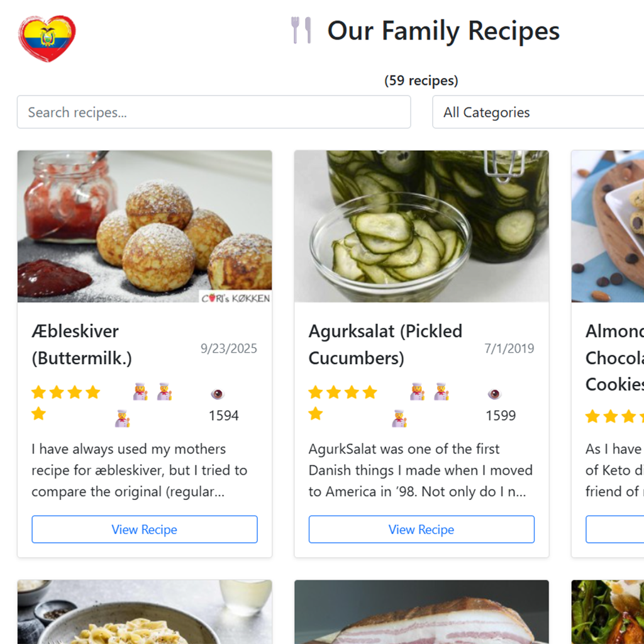The width and height of the screenshot is (644, 644).
Task: Click the views eye icon on Æbleskiver card
Action: [217, 394]
